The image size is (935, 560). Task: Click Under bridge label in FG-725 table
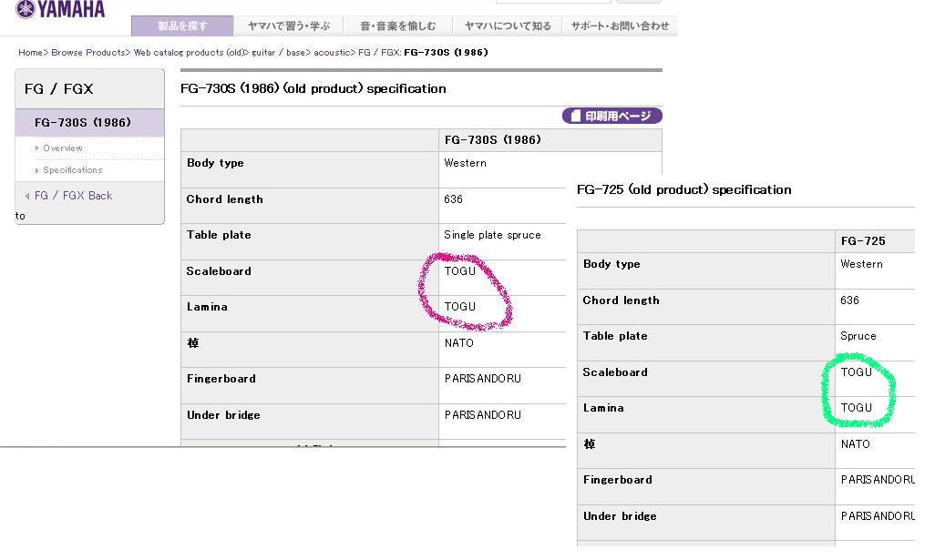621,516
